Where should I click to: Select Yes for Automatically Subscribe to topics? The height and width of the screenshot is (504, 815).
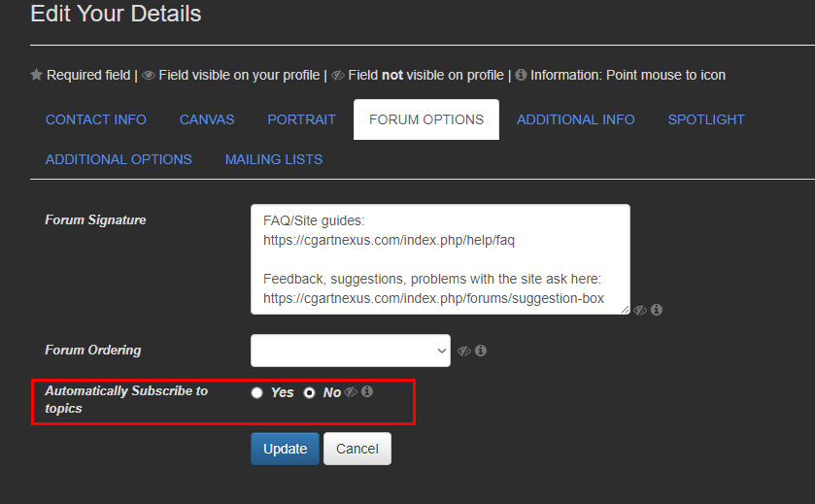click(x=257, y=393)
